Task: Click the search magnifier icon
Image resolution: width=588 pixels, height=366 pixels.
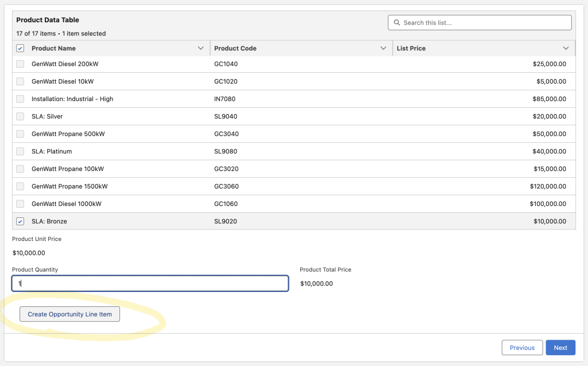Action: click(397, 23)
